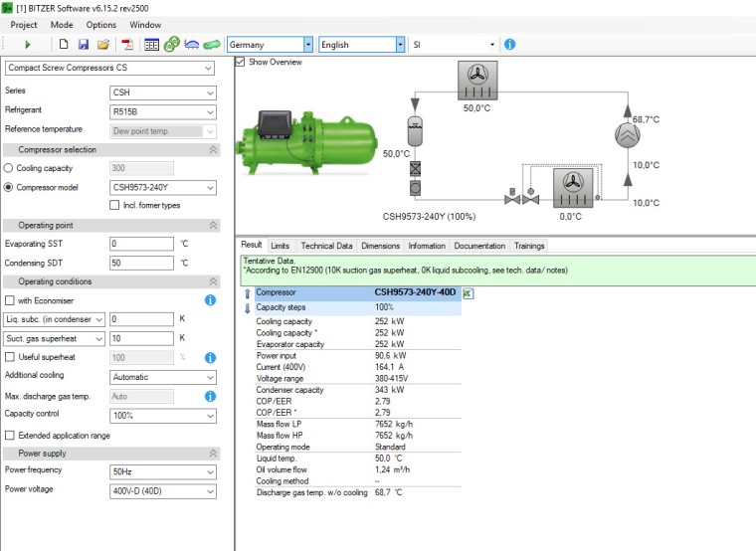Screen dimensions: 756x551
Task: Select the Cooling capacity radio button
Action: pyautogui.click(x=10, y=168)
